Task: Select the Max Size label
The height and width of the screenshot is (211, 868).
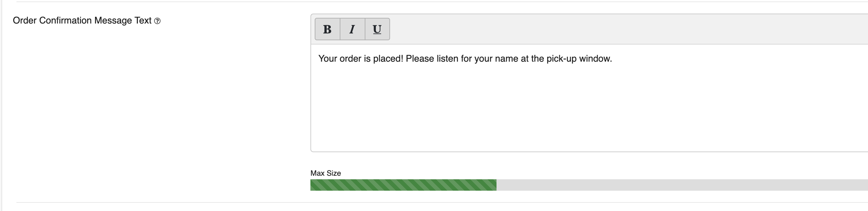Action: 325,173
